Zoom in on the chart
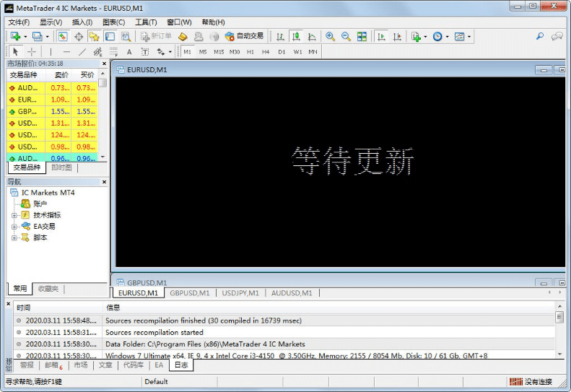The image size is (571, 392). pos(331,36)
